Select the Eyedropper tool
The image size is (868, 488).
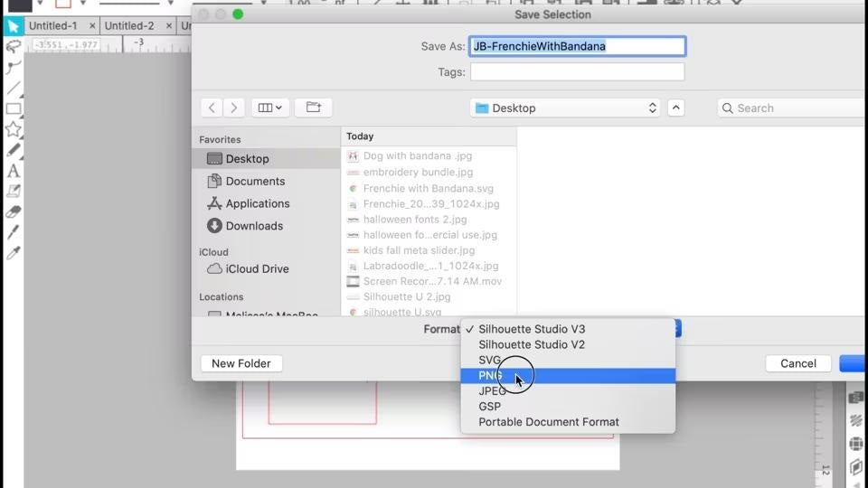point(14,253)
